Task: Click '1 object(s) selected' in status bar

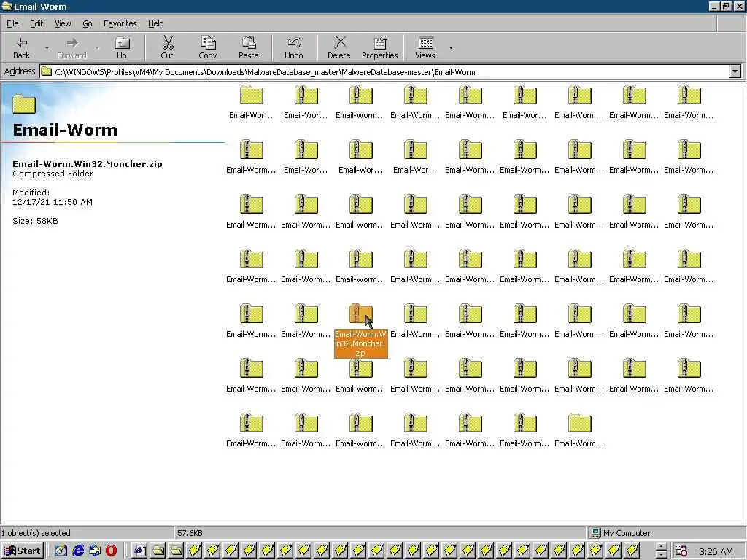Action: click(36, 533)
